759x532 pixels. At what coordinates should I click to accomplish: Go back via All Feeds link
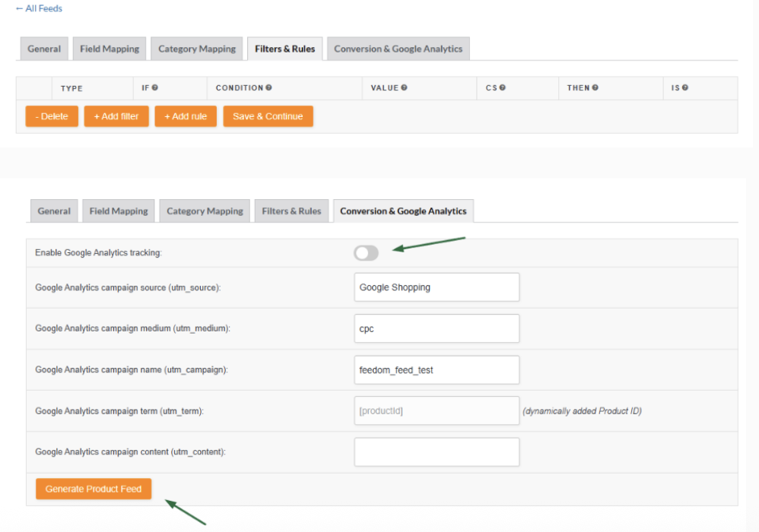(x=39, y=8)
